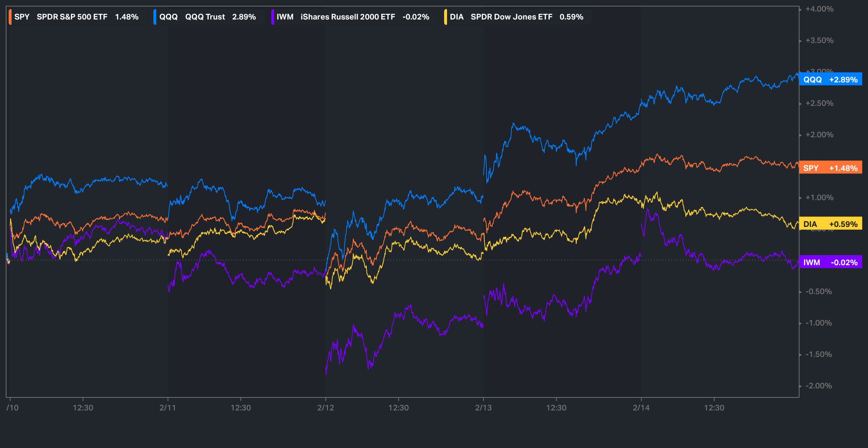Click the yellow DIA +0.59% price tag

click(830, 224)
